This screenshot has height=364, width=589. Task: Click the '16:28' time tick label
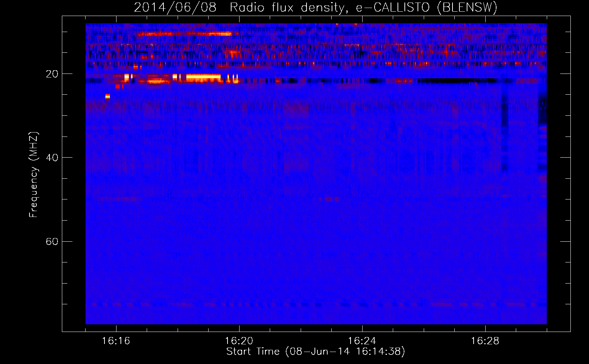pos(485,341)
